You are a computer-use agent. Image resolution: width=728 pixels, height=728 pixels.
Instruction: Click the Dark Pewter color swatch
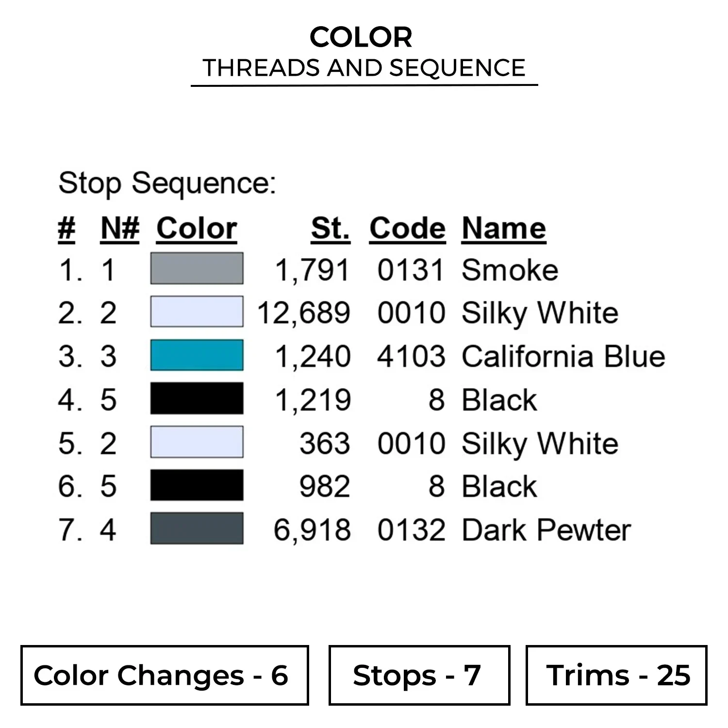click(197, 529)
